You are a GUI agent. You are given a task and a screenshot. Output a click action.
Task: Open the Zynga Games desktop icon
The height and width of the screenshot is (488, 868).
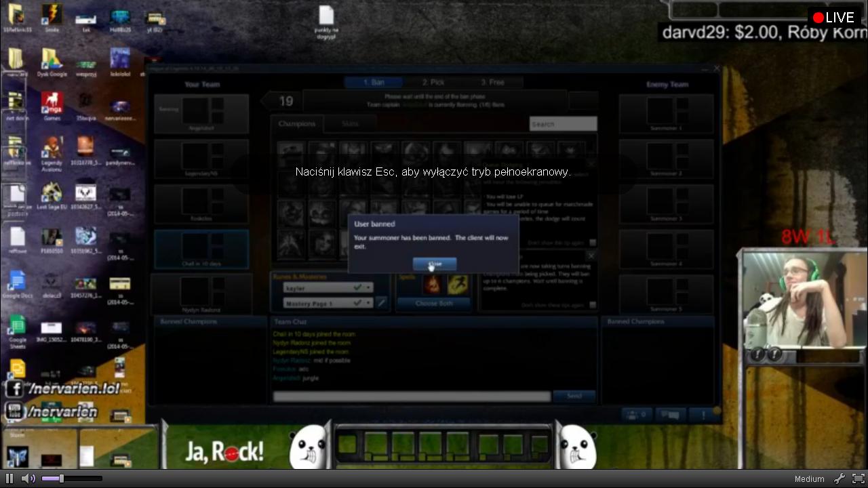point(52,107)
